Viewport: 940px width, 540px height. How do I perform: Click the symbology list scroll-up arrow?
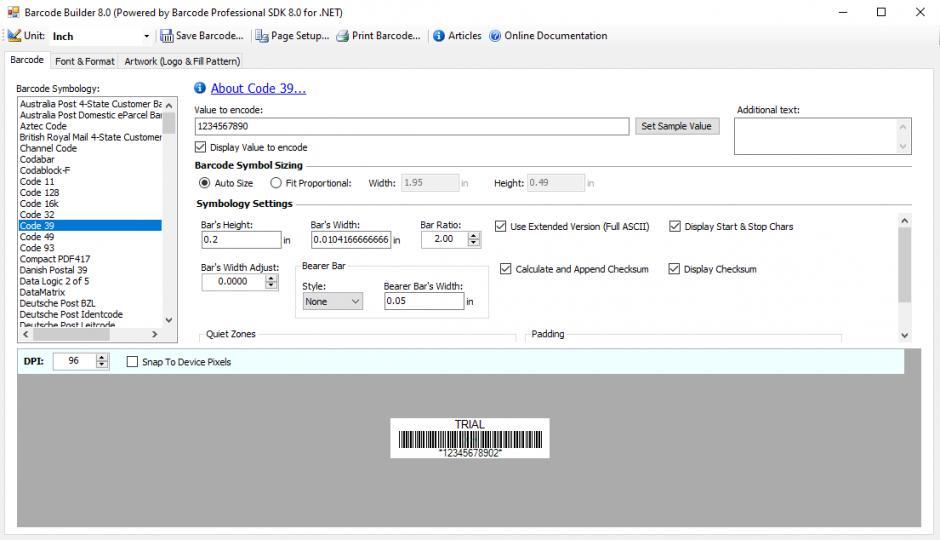[x=169, y=105]
